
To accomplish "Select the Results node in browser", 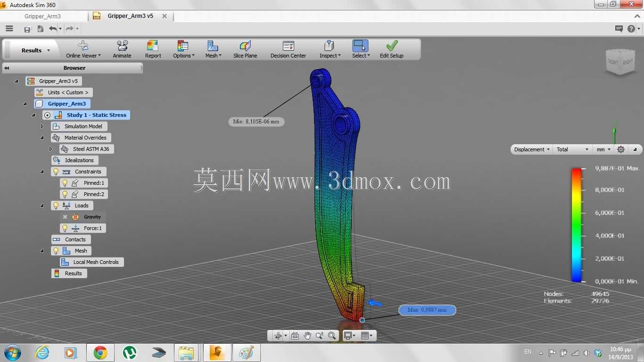I will click(69, 273).
